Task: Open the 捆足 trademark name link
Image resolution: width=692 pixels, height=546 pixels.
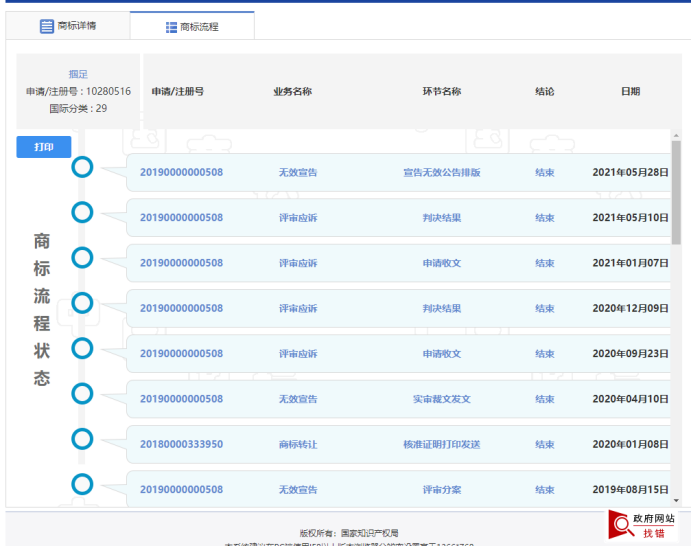Action: click(x=78, y=74)
